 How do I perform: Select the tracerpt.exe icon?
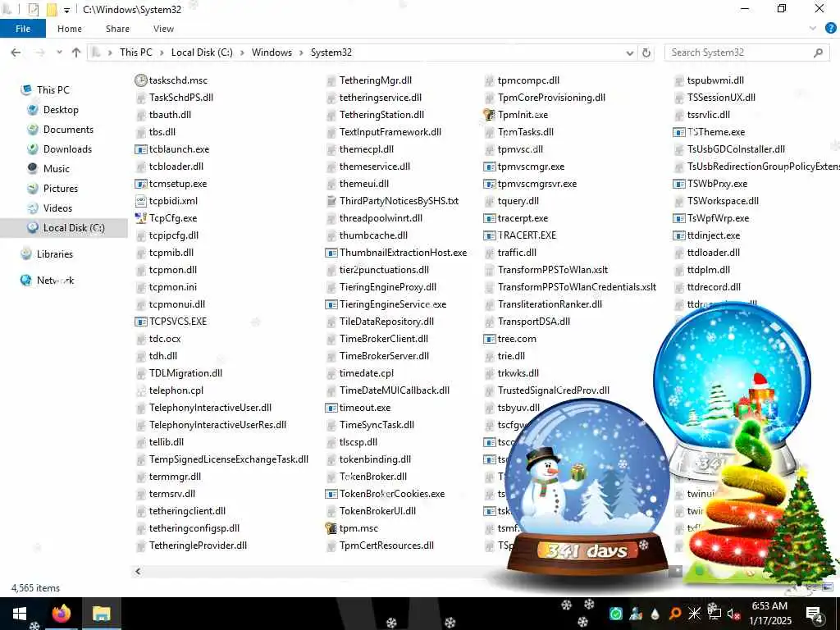489,218
